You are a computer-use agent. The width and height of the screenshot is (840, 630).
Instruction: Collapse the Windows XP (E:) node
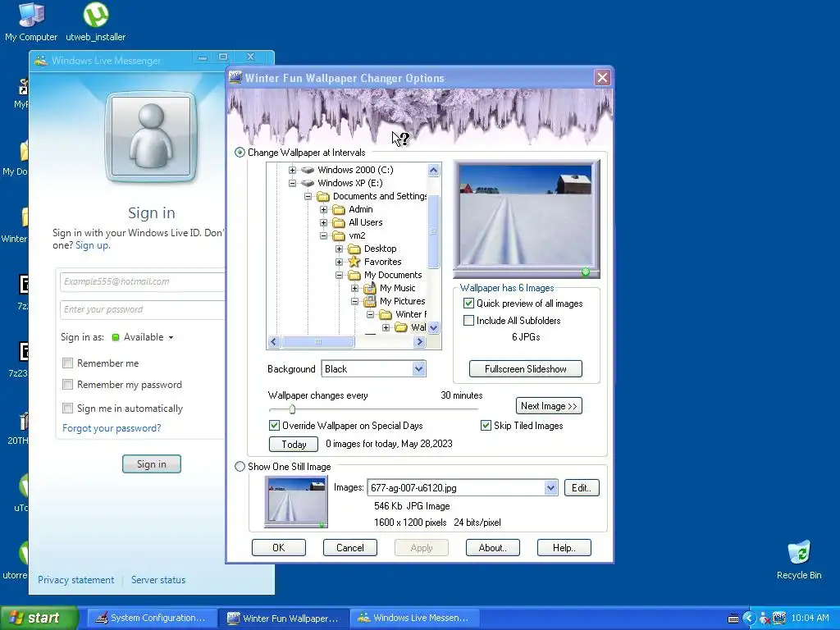293,183
